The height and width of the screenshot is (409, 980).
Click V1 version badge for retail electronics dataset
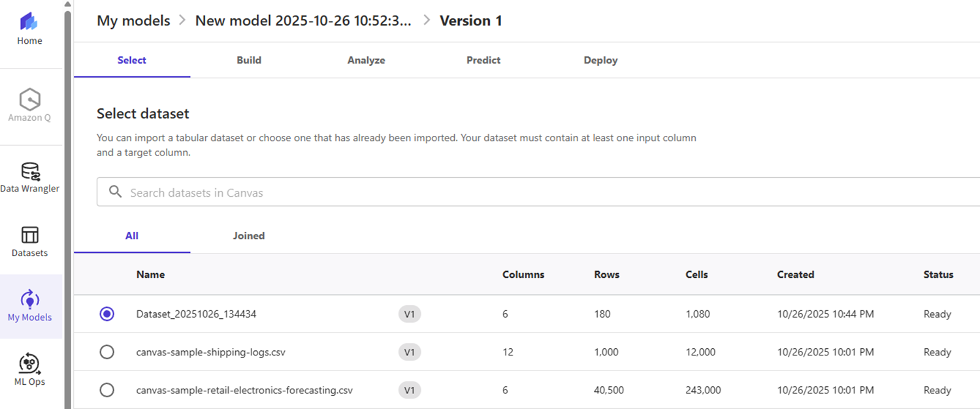click(x=410, y=390)
